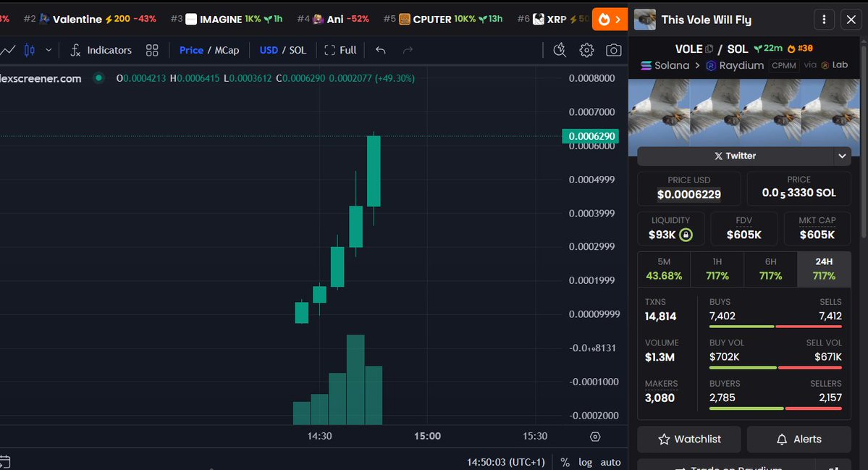This screenshot has height=470, width=868.
Task: Click the Buys vs Sells ratio bar
Action: pos(775,327)
